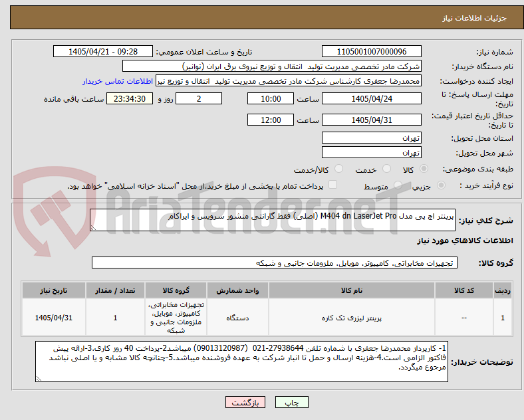The width and height of the screenshot is (524, 420).
Task: Click the اطلاعات کالاهای مورد نیاز heading
Action: pos(465,241)
